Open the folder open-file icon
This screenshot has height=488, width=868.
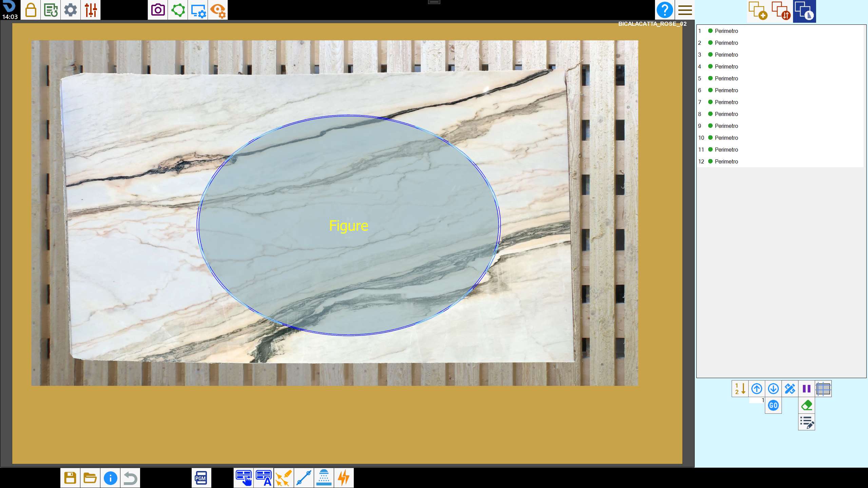pos(90,478)
